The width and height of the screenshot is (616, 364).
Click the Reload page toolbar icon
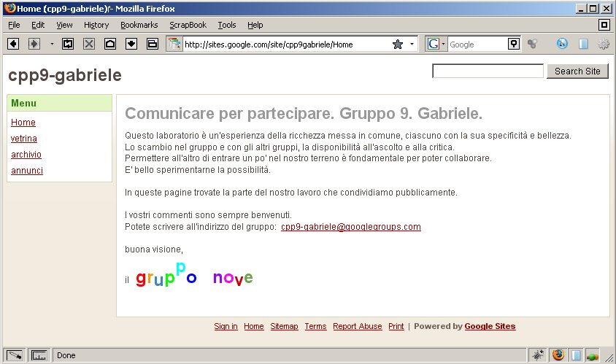pos(68,44)
